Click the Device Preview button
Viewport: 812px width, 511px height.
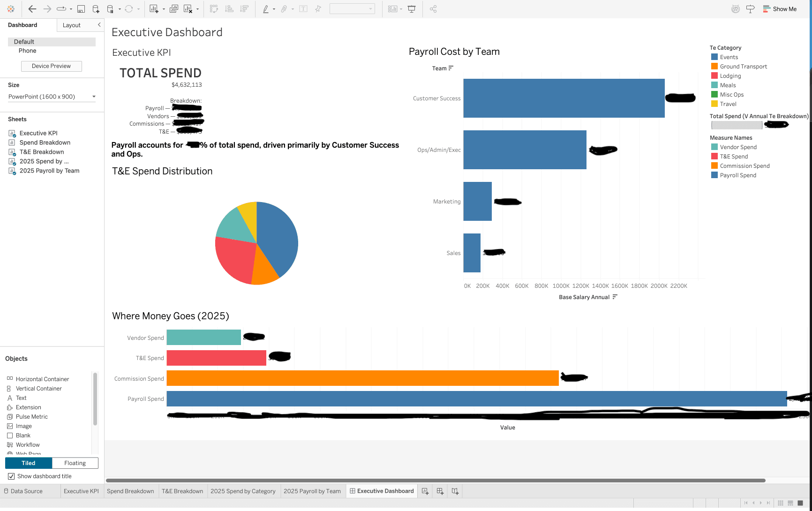click(x=51, y=66)
